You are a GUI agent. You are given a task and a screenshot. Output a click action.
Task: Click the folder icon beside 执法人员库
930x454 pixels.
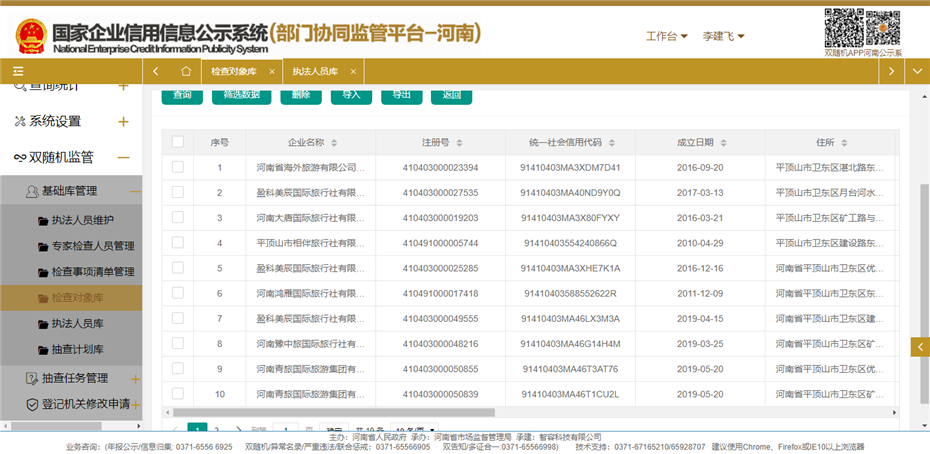(42, 324)
